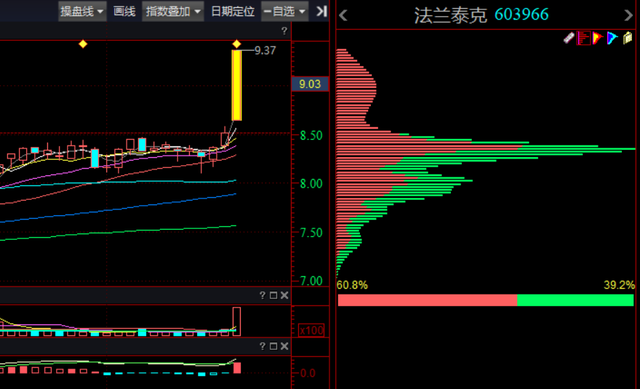This screenshot has width=640, height=389.
Task: Click the yellow building icon in chip panel
Action: [x=627, y=38]
